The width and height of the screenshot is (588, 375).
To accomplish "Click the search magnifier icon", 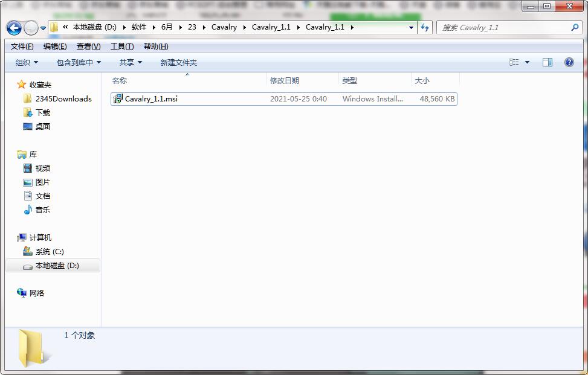I will pos(575,27).
